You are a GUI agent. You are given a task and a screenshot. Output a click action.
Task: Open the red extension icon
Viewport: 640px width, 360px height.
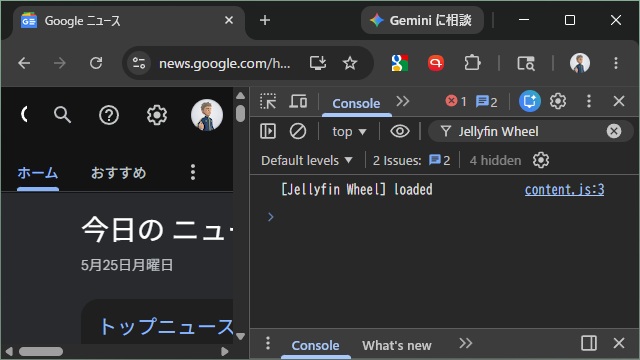pos(436,63)
